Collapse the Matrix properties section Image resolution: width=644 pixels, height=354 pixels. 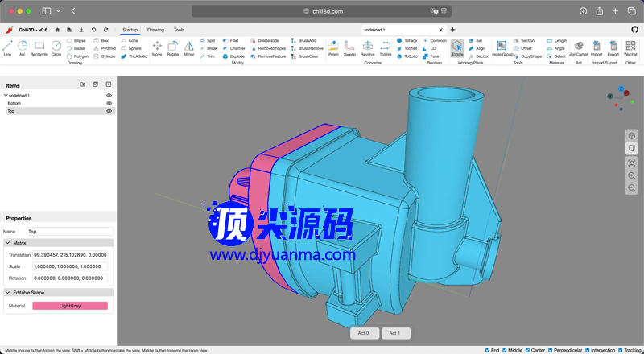point(8,242)
